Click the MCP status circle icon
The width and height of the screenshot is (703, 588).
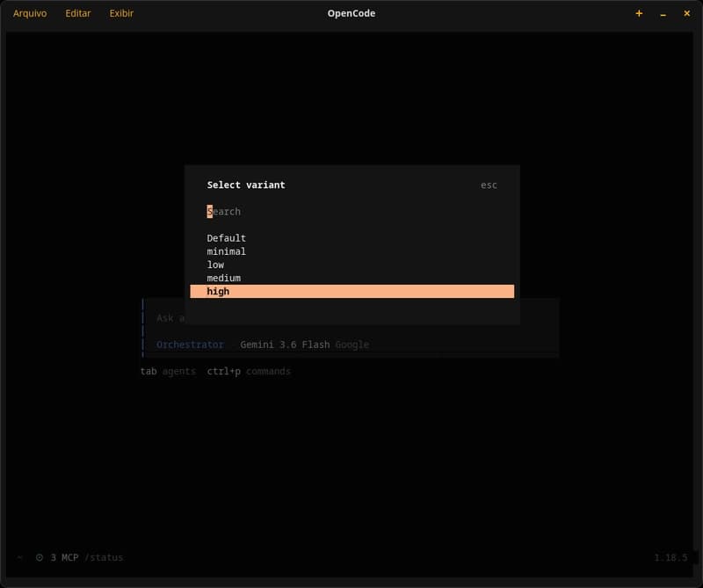40,557
